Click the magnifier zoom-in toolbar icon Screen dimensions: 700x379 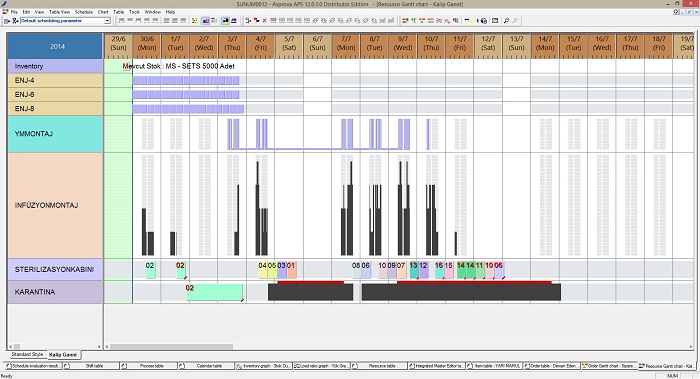[x=506, y=21]
